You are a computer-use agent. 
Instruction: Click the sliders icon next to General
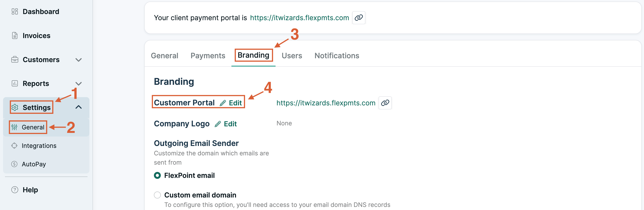[15, 127]
